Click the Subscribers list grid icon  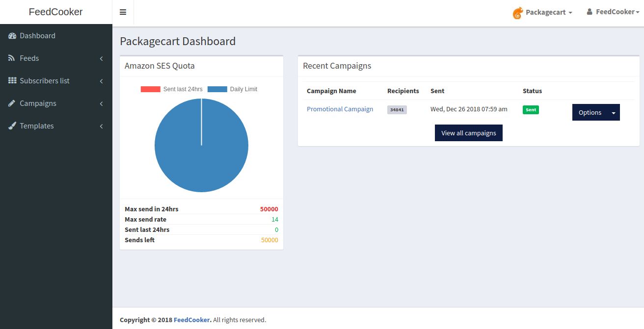point(12,81)
